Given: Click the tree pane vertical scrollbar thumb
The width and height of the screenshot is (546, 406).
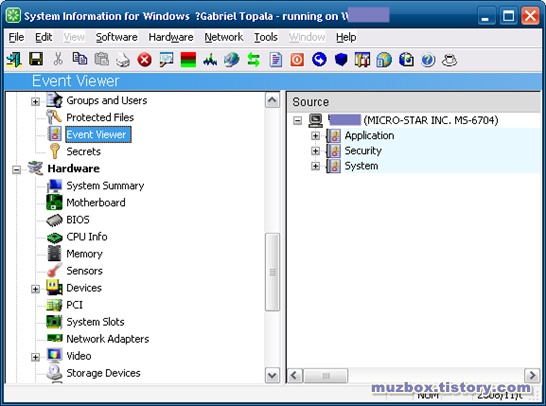Looking at the screenshot, I should tap(272, 272).
